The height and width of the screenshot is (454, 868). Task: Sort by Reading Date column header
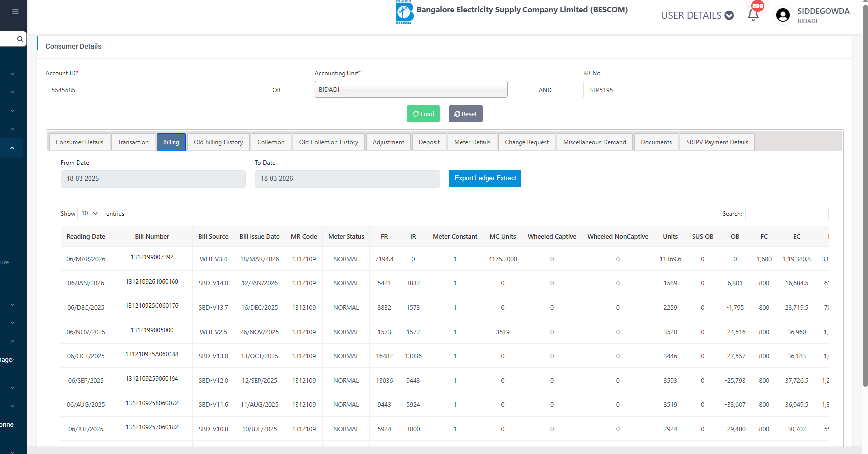click(86, 236)
